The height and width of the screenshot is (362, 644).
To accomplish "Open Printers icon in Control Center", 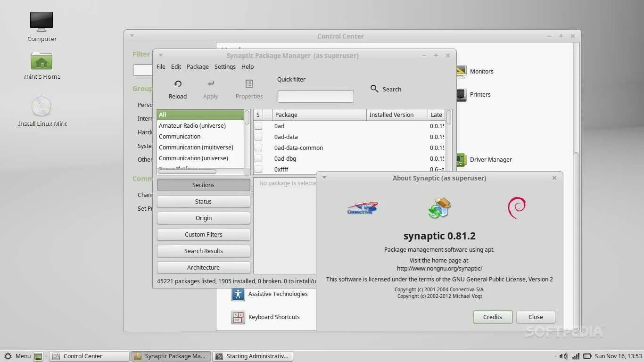I will pyautogui.click(x=461, y=95).
